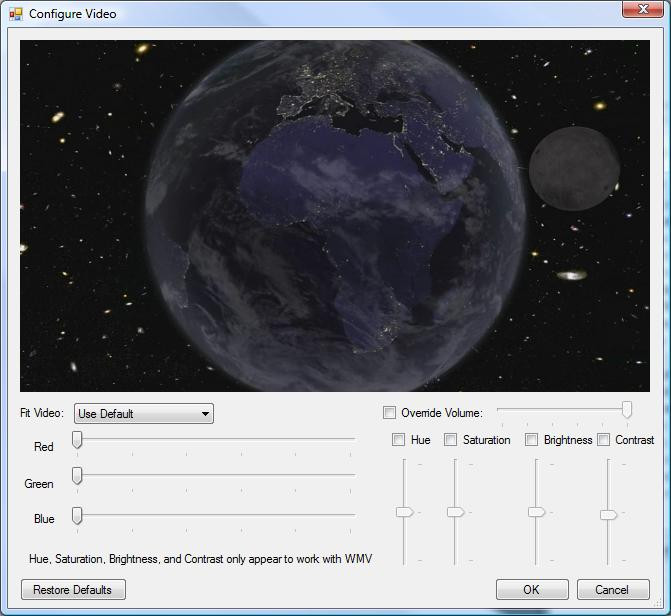Click the Brightness vertical slider thumb

(536, 512)
